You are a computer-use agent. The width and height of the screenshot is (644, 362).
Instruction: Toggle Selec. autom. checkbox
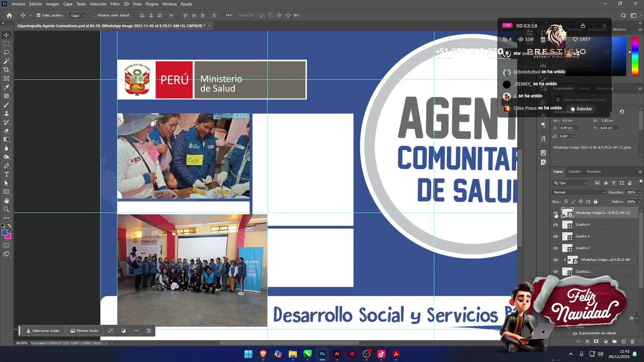pyautogui.click(x=39, y=15)
